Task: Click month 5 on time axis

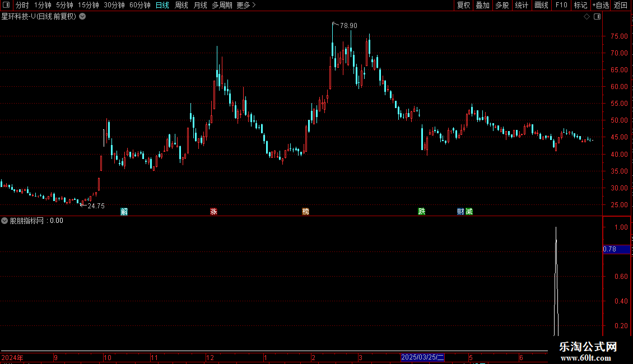Action: pyautogui.click(x=471, y=357)
